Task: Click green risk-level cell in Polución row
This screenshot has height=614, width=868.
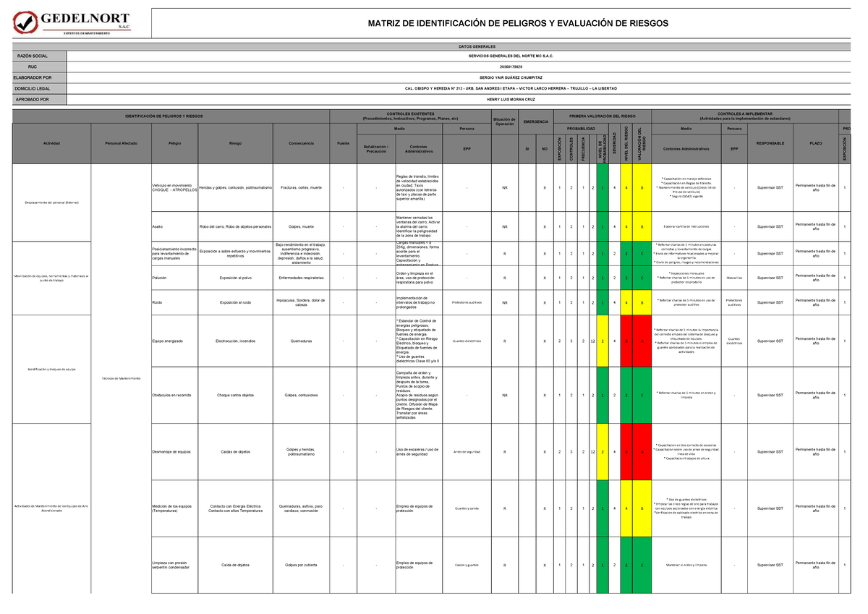Action: pyautogui.click(x=626, y=278)
